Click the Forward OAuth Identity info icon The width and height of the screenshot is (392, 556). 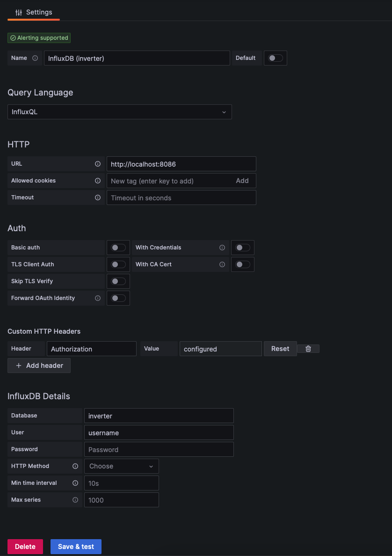coord(98,298)
